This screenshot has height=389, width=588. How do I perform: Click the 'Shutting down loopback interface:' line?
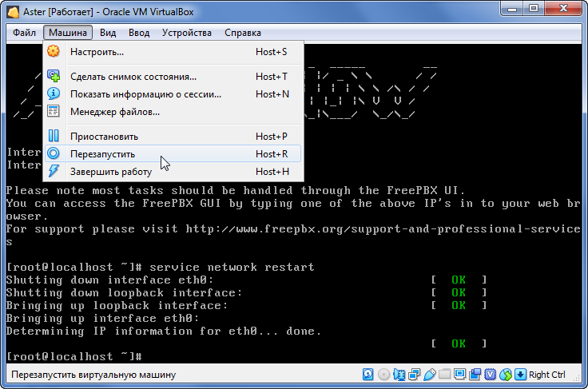pos(124,292)
